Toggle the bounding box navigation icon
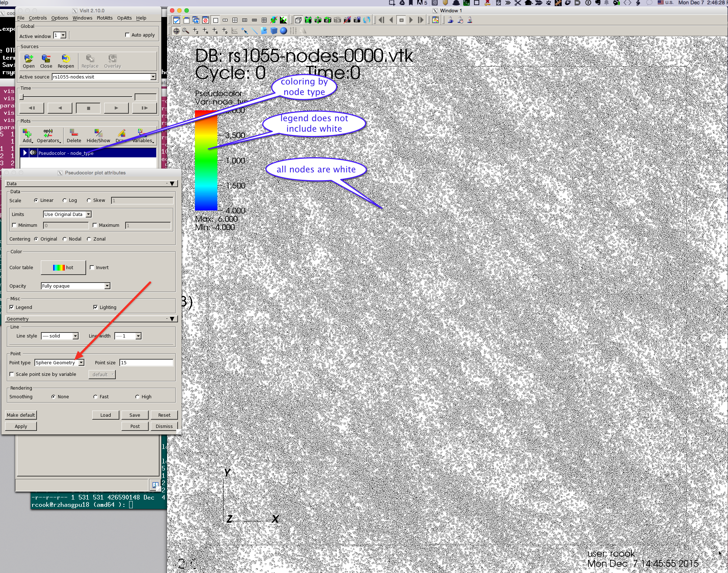The width and height of the screenshot is (728, 573). 298,20
